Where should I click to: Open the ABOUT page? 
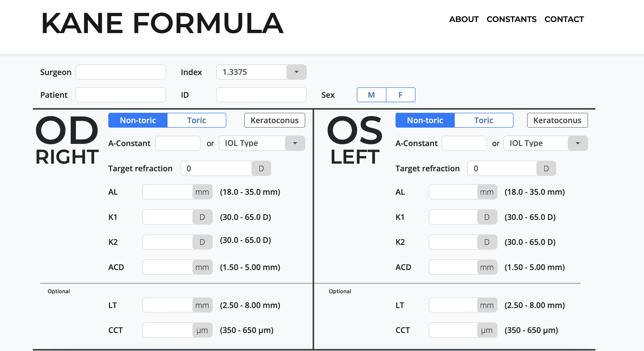[x=464, y=19]
